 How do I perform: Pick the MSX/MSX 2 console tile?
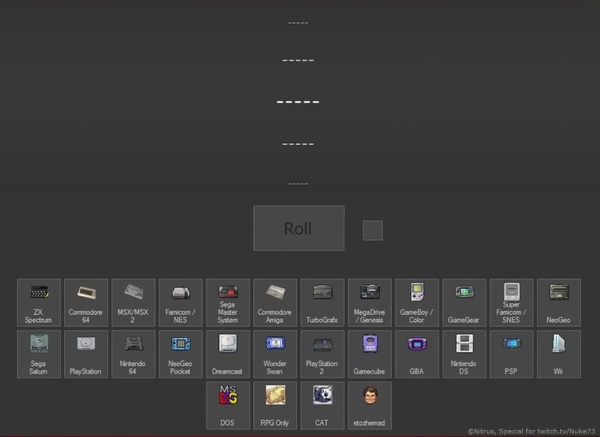[133, 303]
